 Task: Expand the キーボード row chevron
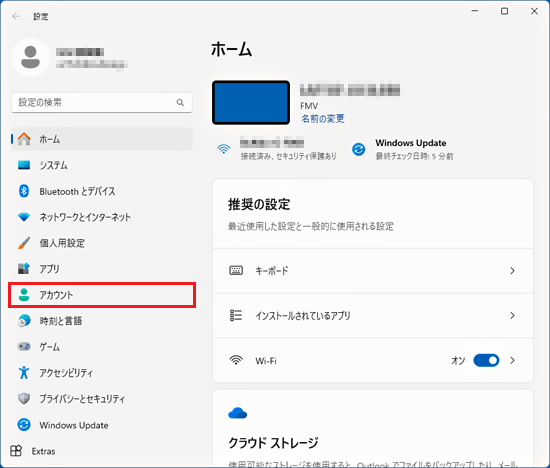512,270
